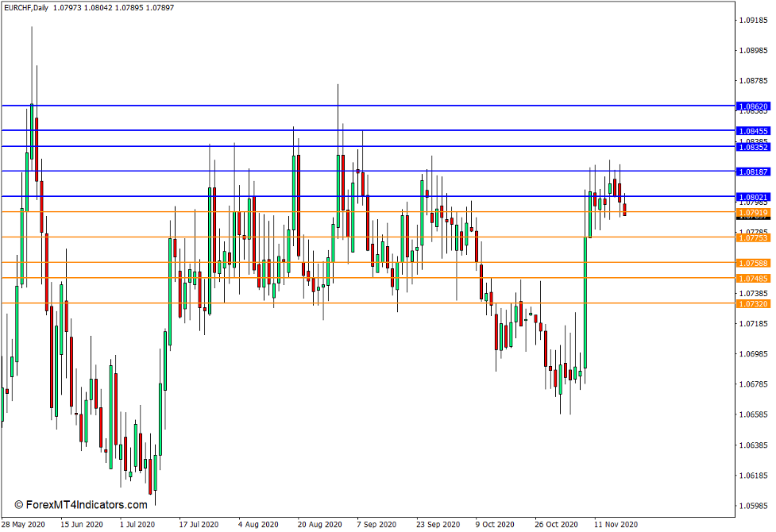This screenshot has height=532, width=776.
Task: Select the blue level marker 1.08187
Action: click(x=753, y=173)
